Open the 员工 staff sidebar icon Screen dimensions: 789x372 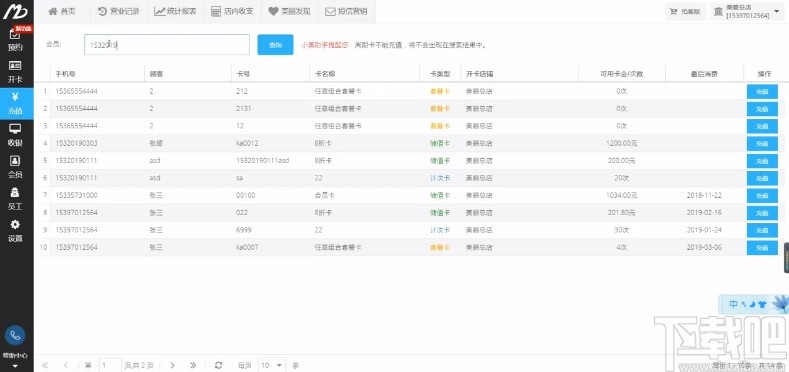coord(15,199)
